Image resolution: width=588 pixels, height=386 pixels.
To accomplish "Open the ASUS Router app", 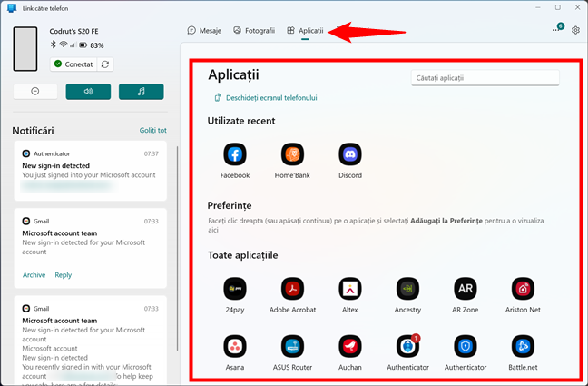I will pyautogui.click(x=292, y=346).
